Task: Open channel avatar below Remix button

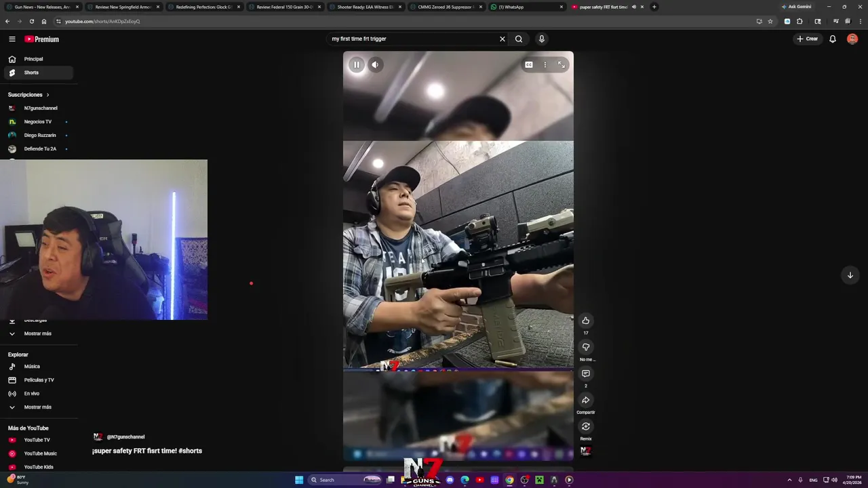Action: click(586, 451)
